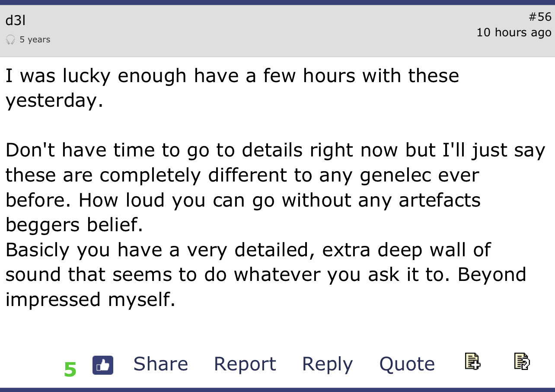The width and height of the screenshot is (555, 392).
Task: Click the line starting "Basicly you have"
Action: pyautogui.click(x=248, y=250)
